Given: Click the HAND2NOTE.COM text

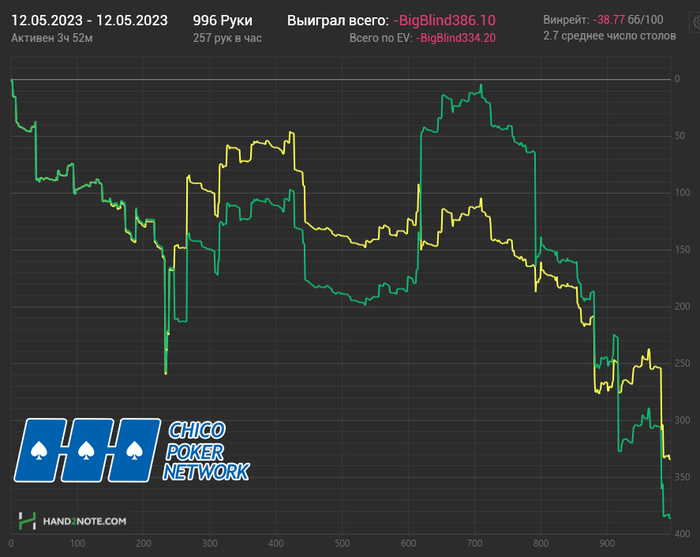Looking at the screenshot, I should [x=84, y=521].
